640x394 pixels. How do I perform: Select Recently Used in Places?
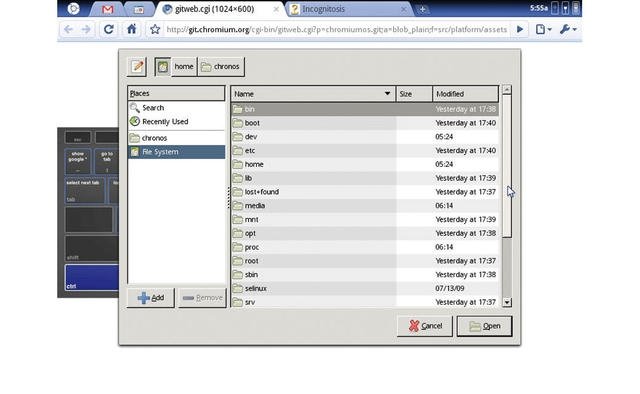176,122
